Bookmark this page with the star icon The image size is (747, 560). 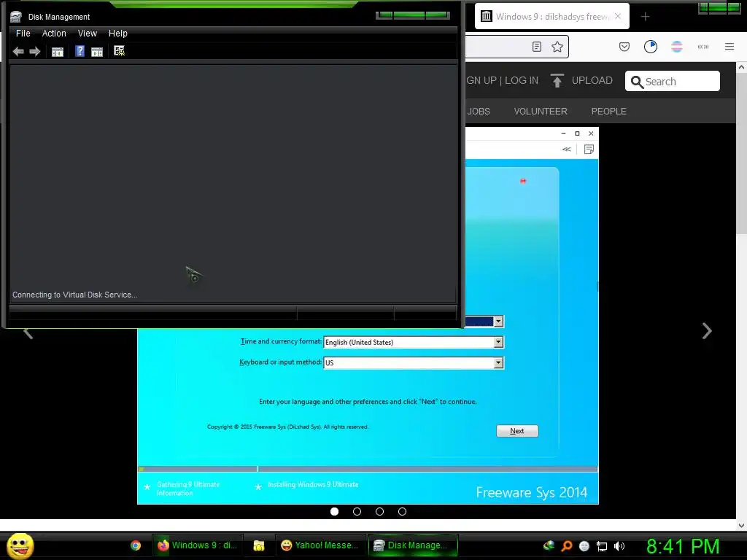pos(557,47)
